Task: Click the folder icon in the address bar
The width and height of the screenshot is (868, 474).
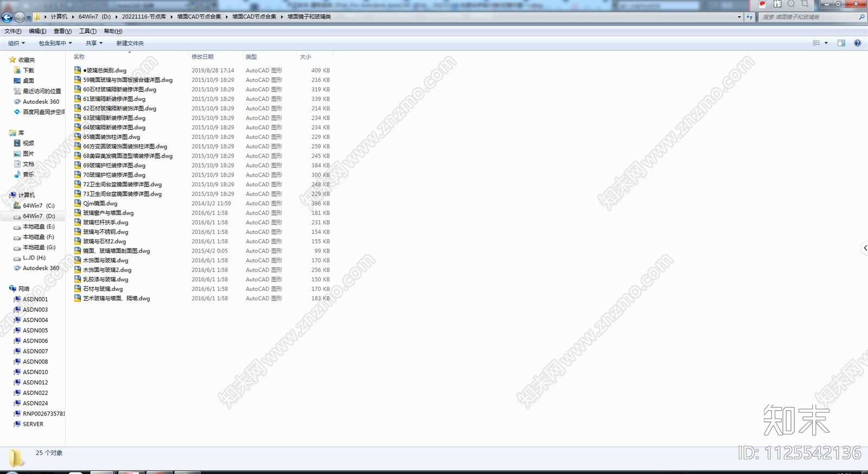Action: (x=37, y=17)
